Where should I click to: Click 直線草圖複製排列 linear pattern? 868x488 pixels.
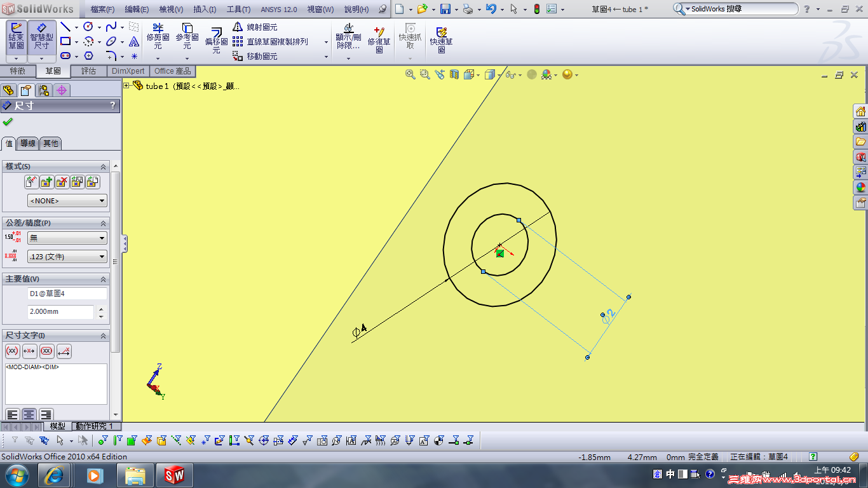pos(270,42)
